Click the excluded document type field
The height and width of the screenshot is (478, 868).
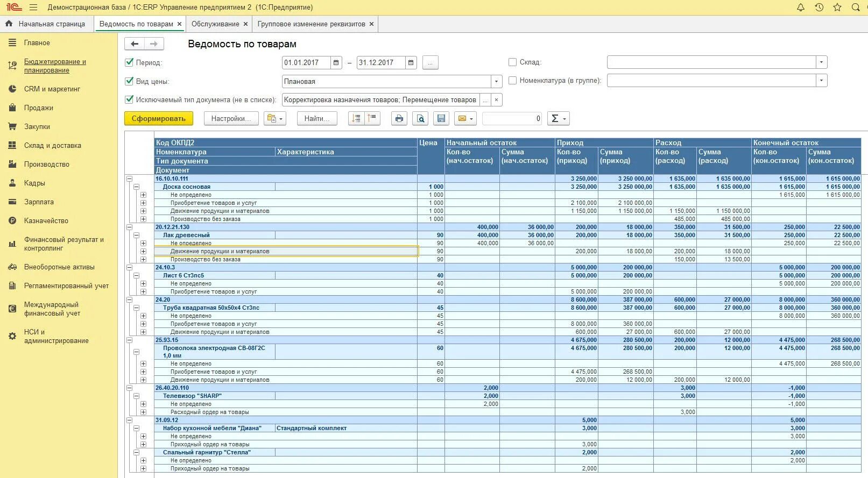click(380, 100)
